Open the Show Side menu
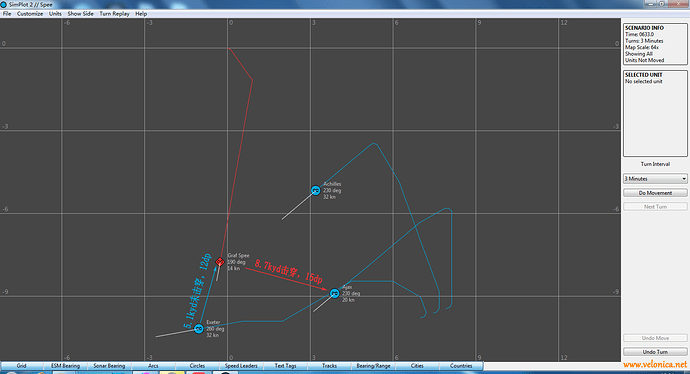The image size is (690, 374). click(81, 14)
